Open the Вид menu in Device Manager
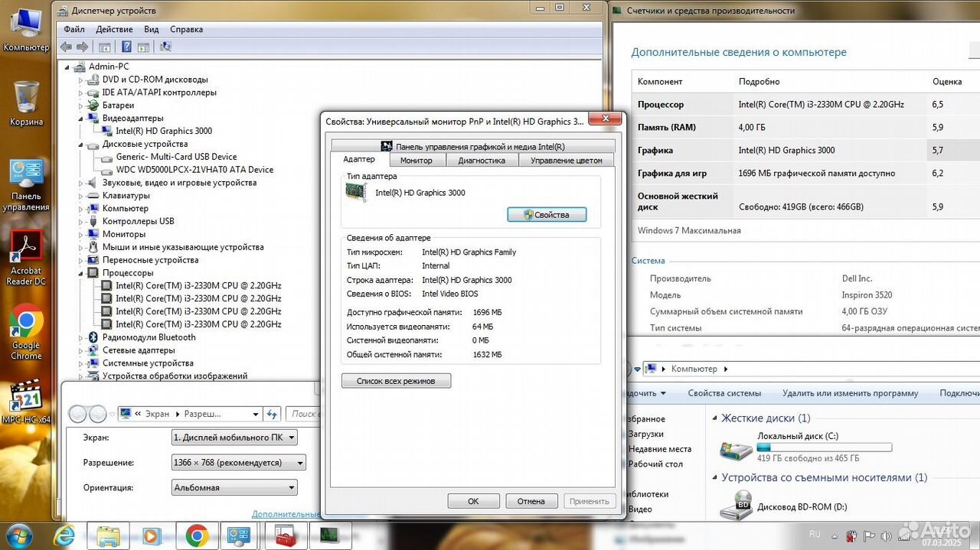Viewport: 980px width, 550px height. click(152, 29)
